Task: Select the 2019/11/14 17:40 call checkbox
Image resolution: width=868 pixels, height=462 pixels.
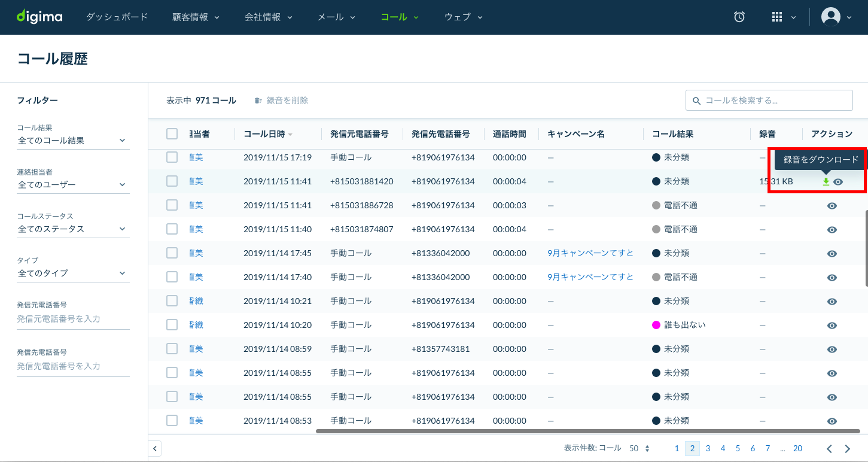Action: pos(172,276)
